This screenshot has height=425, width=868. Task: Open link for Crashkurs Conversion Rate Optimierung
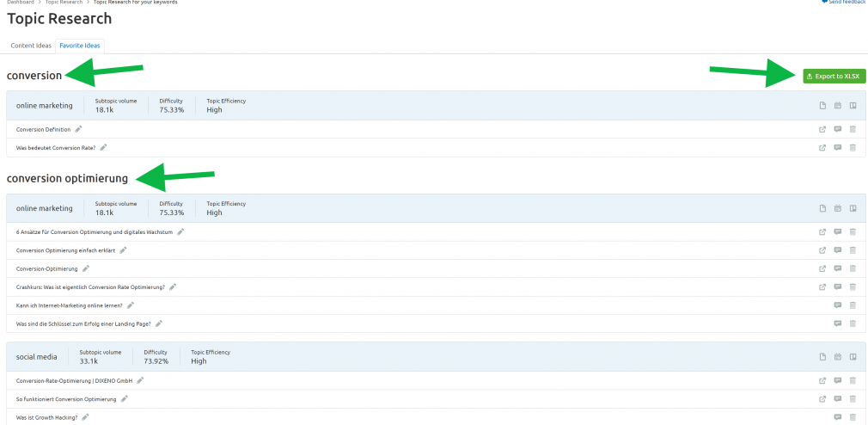822,286
